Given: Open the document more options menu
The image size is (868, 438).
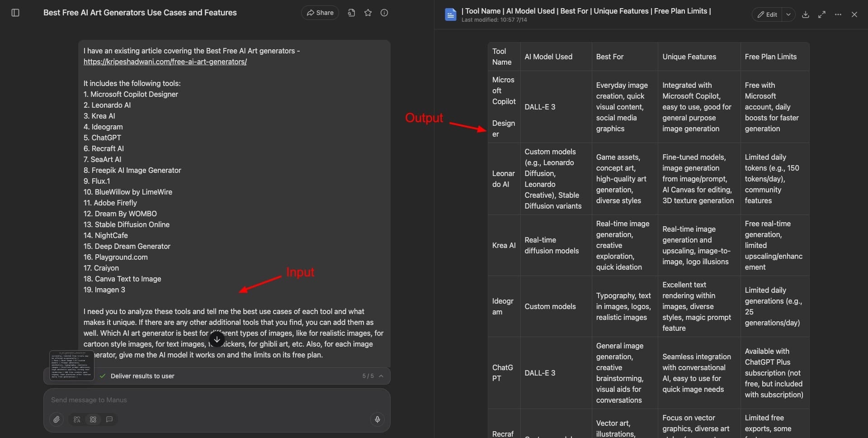Looking at the screenshot, I should coord(838,14).
